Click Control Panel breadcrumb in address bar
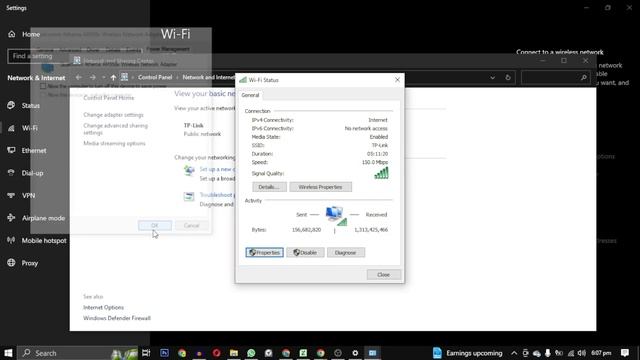640x360 pixels. tap(155, 77)
